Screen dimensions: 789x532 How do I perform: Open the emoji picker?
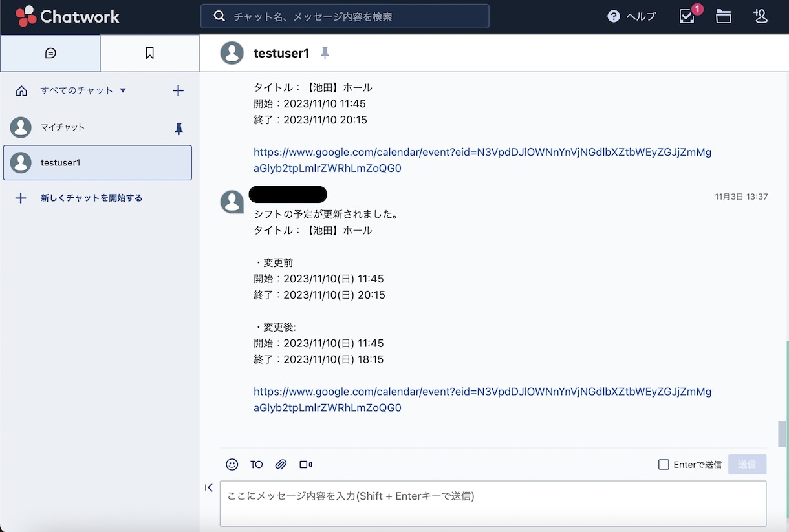(232, 464)
